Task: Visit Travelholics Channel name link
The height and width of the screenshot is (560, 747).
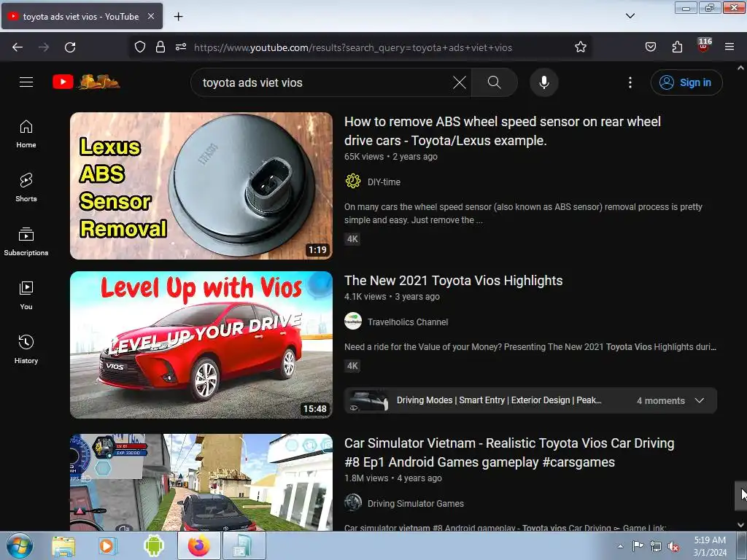Action: pyautogui.click(x=408, y=322)
